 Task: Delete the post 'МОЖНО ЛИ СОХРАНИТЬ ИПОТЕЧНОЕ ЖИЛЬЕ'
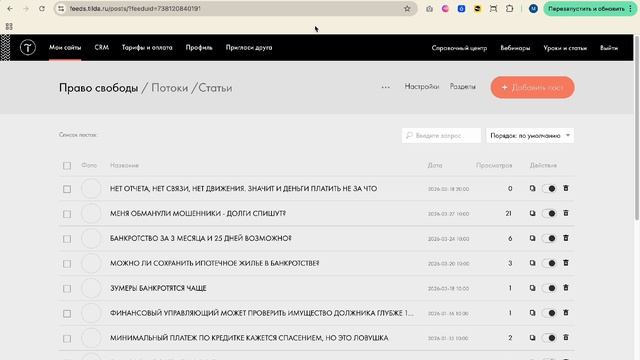(566, 263)
